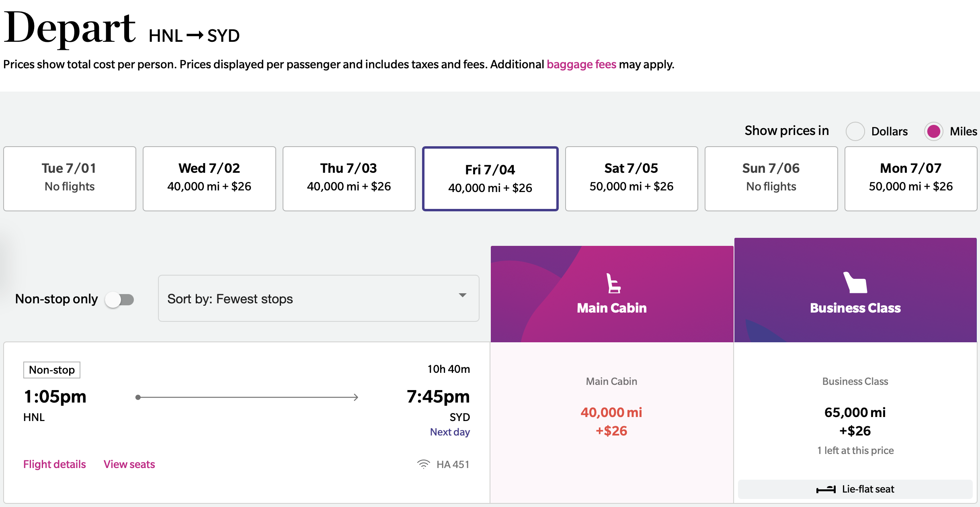Click the Main Cabin column header

click(x=612, y=294)
